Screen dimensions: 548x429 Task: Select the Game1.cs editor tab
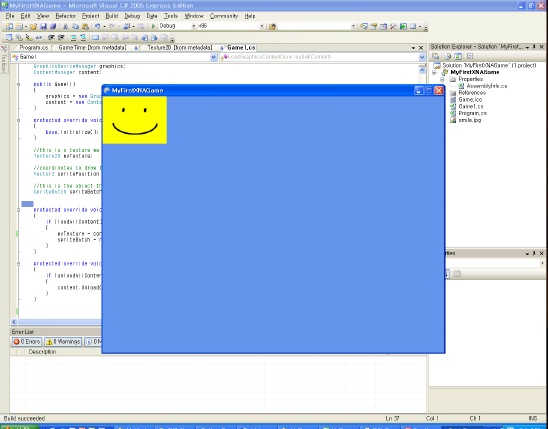click(240, 48)
